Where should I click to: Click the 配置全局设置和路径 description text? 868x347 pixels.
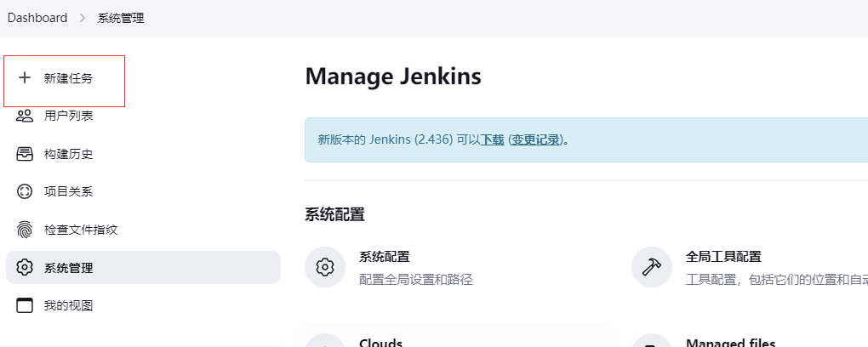(416, 279)
